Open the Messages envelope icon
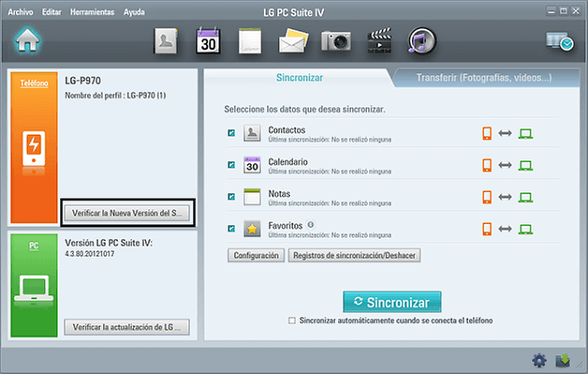Screen dimensions: 588x374 click(293, 41)
